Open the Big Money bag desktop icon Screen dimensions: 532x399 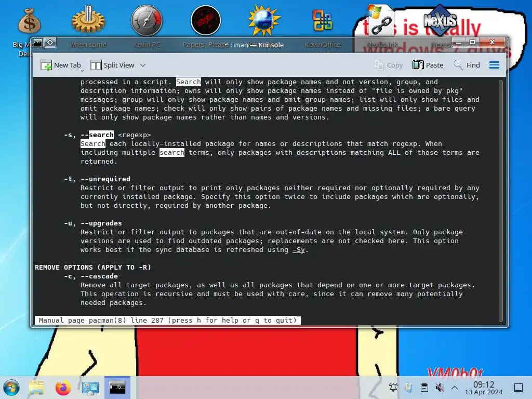[x=29, y=22]
